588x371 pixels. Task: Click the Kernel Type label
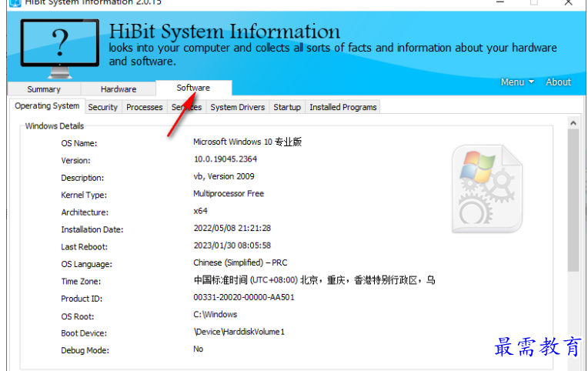pos(84,195)
